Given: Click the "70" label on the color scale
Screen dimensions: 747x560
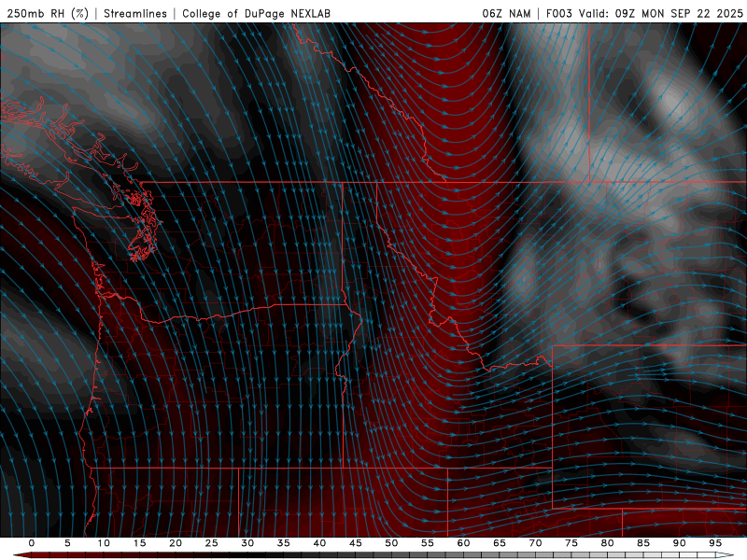Looking at the screenshot, I should [x=535, y=543].
